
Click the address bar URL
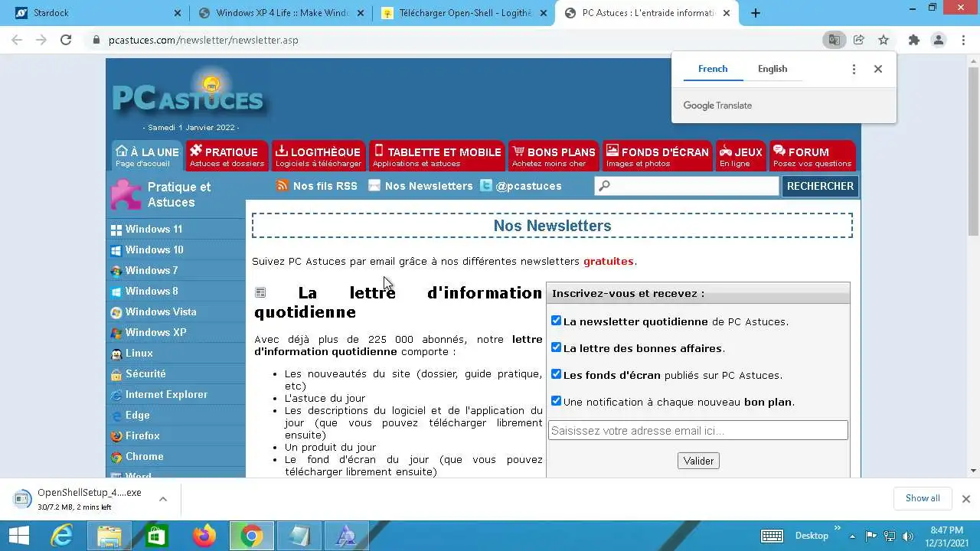click(x=204, y=40)
